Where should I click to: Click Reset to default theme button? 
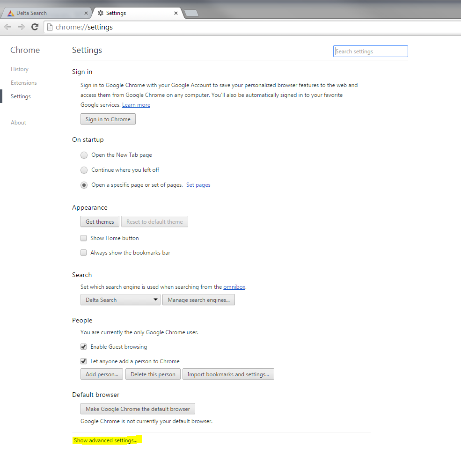tap(154, 221)
